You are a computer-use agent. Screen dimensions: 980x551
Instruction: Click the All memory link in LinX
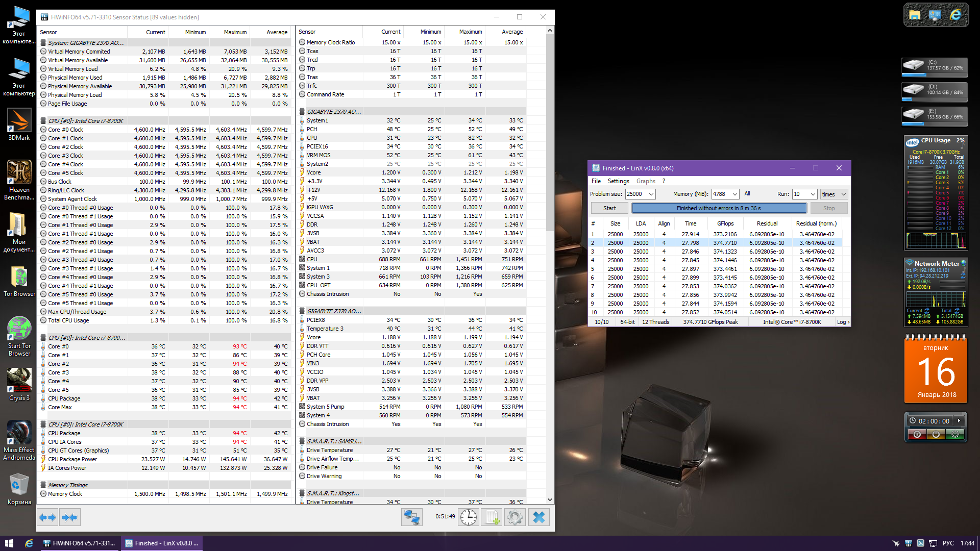(x=747, y=194)
